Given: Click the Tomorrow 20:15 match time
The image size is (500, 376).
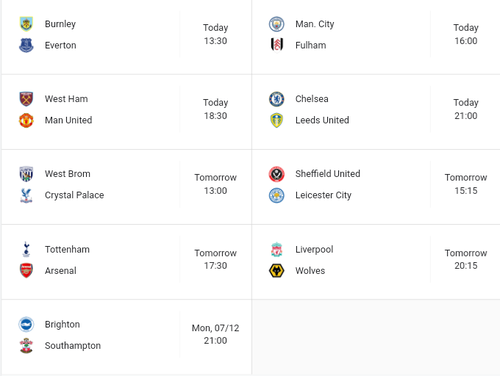Looking at the screenshot, I should coord(466,259).
